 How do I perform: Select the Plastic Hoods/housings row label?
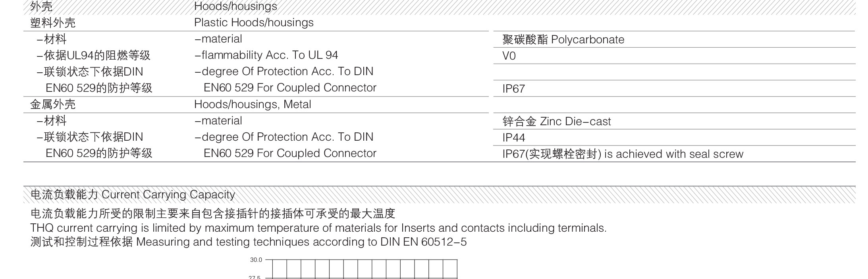(254, 23)
